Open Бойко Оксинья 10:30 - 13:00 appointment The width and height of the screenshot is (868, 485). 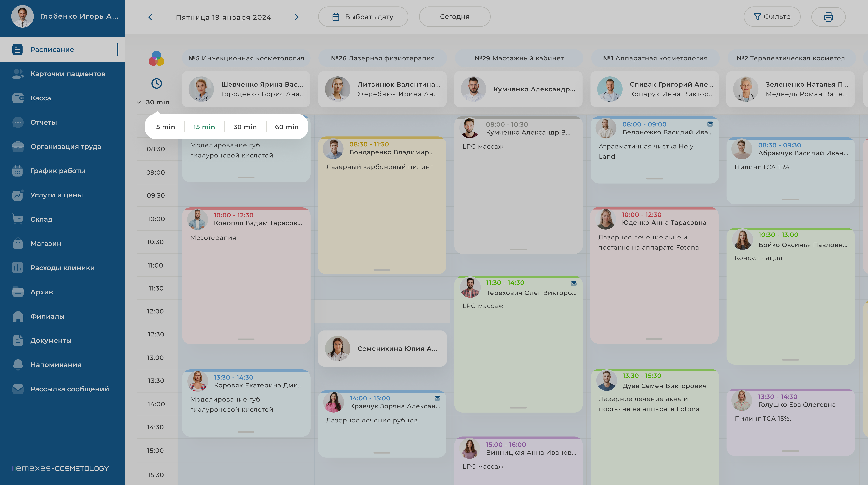pyautogui.click(x=790, y=296)
